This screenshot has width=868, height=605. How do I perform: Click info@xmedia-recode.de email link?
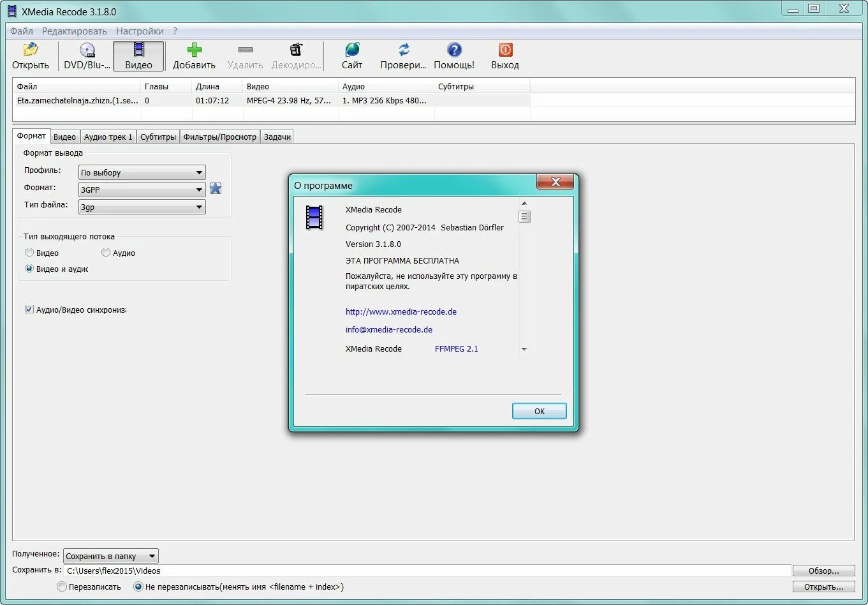(389, 329)
